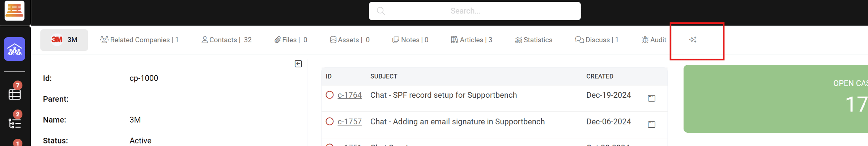Open case link c-1757
Image resolution: width=868 pixels, height=146 pixels.
tap(349, 121)
